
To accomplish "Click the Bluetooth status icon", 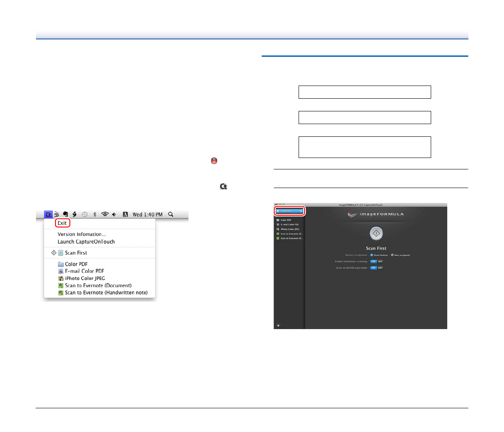I will click(x=95, y=215).
